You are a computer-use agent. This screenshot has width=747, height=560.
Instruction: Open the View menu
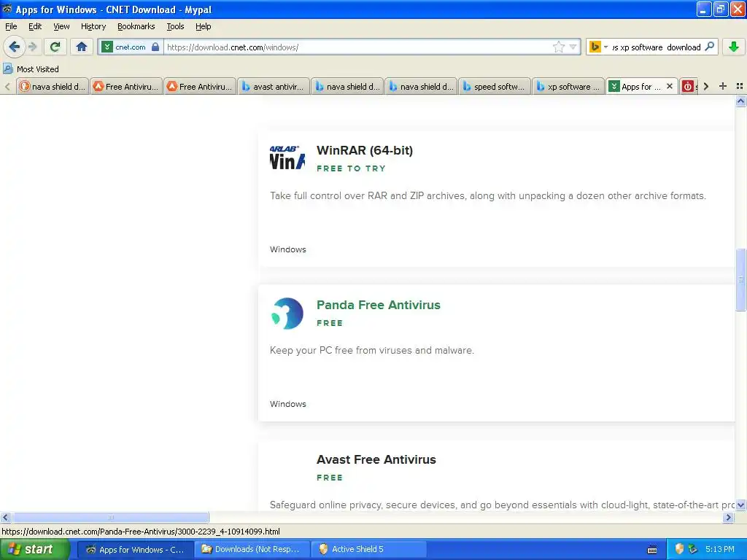tap(61, 26)
